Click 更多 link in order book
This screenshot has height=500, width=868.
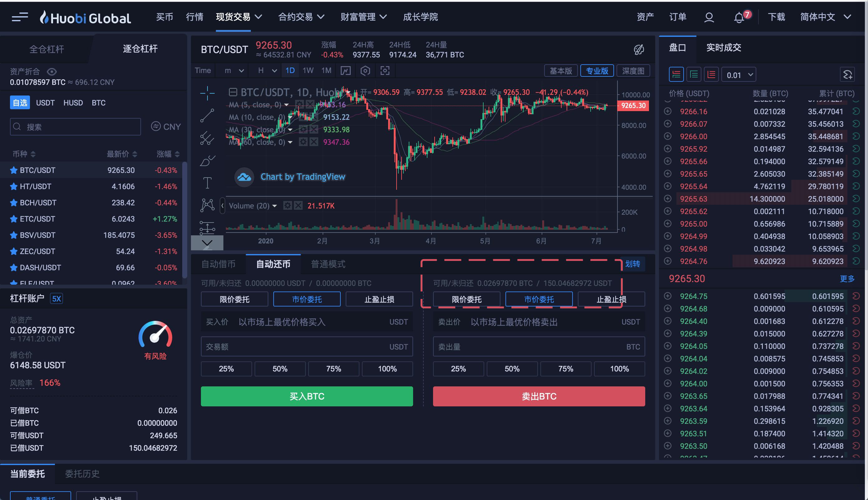[847, 278]
